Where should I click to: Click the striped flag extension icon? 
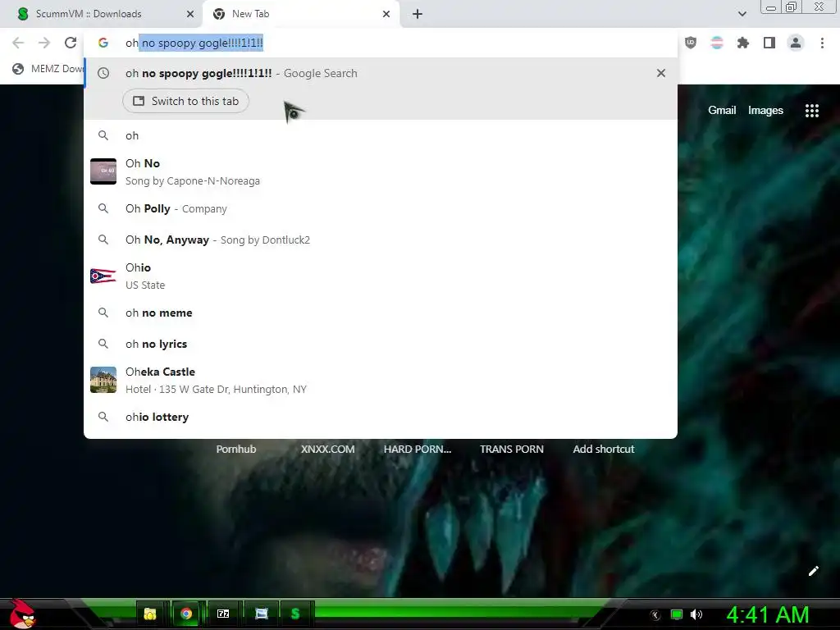717,43
